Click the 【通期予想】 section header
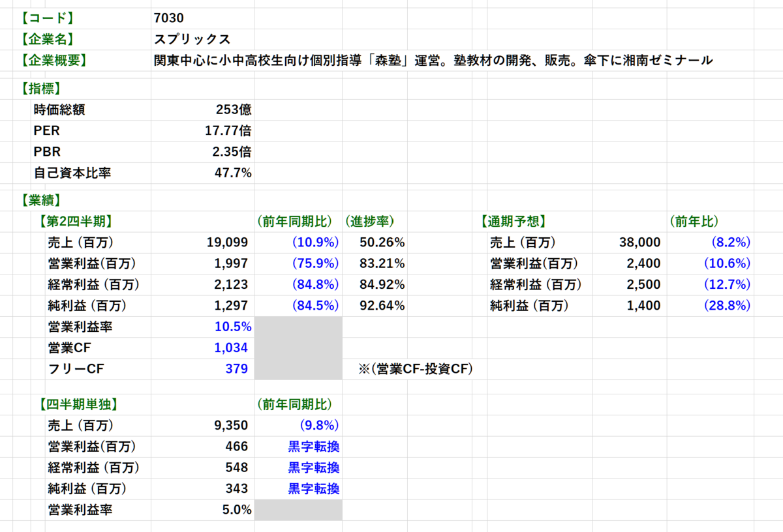The height and width of the screenshot is (532, 783). (513, 221)
